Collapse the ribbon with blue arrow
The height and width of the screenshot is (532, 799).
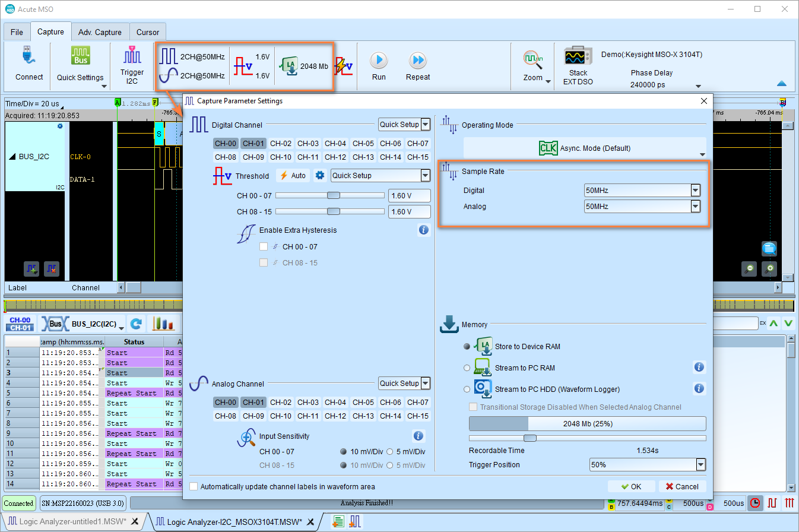pos(782,84)
